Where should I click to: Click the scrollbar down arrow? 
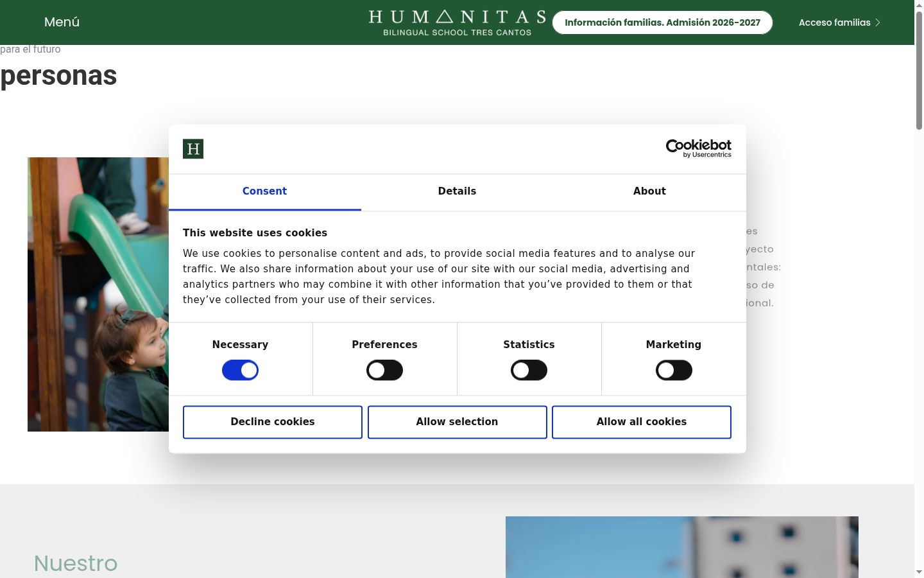pos(919,572)
